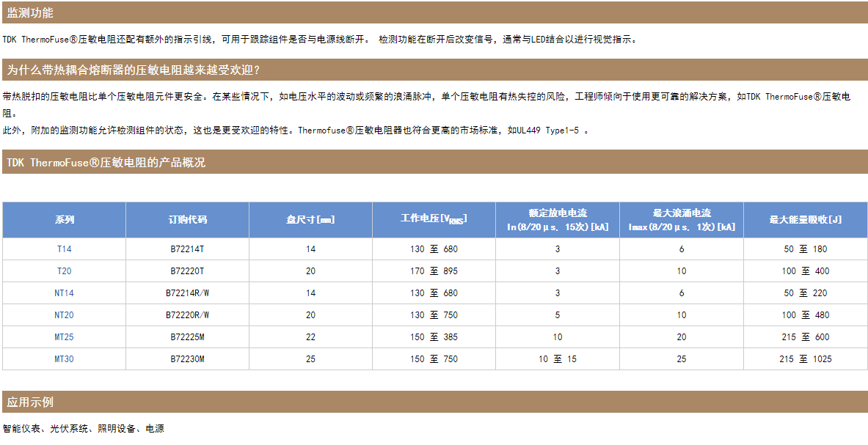Select order code B72225M
868x445 pixels.
[x=188, y=337]
